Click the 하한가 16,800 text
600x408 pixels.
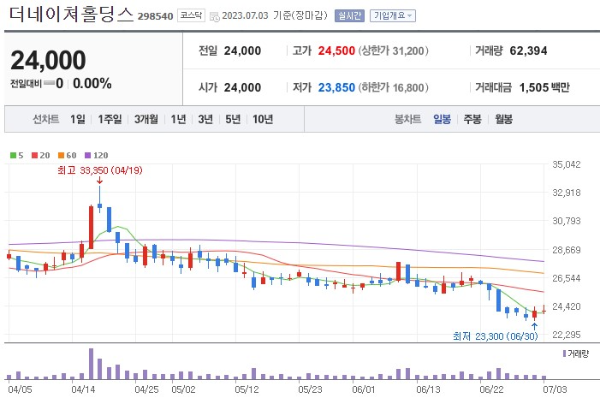(x=393, y=88)
